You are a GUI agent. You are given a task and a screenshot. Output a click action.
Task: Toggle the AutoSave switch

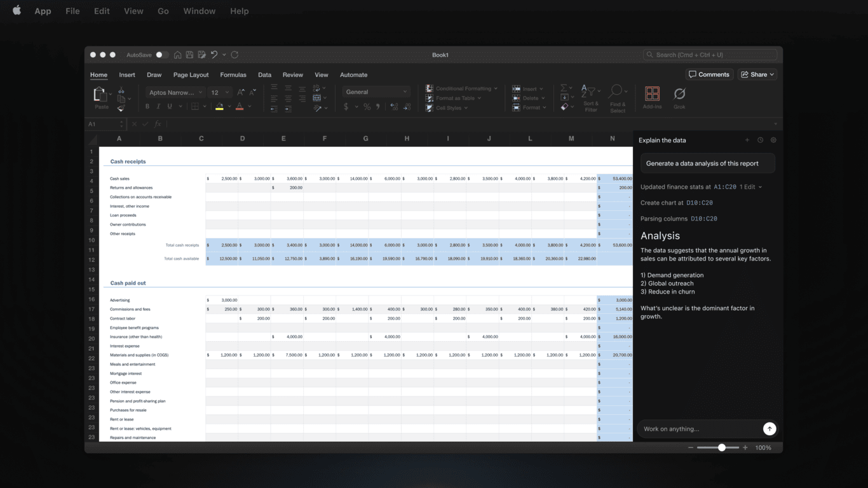point(162,55)
